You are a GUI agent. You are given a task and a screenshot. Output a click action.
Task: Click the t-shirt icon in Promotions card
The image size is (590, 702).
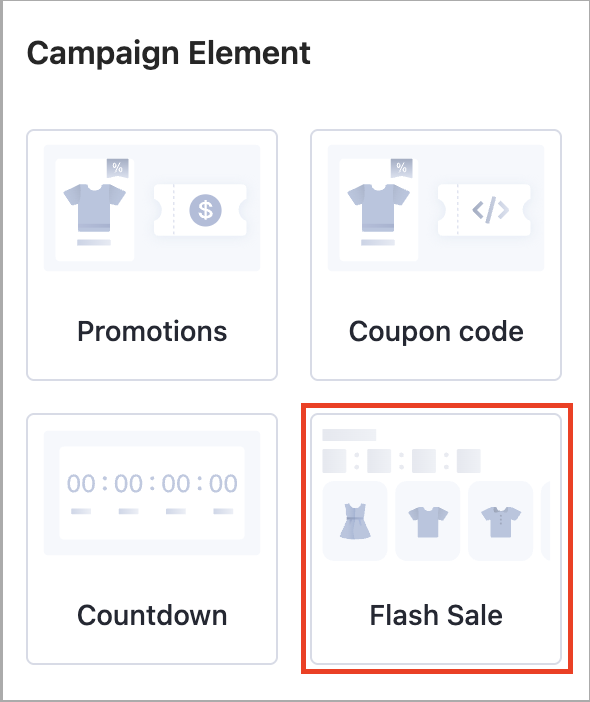pyautogui.click(x=94, y=208)
